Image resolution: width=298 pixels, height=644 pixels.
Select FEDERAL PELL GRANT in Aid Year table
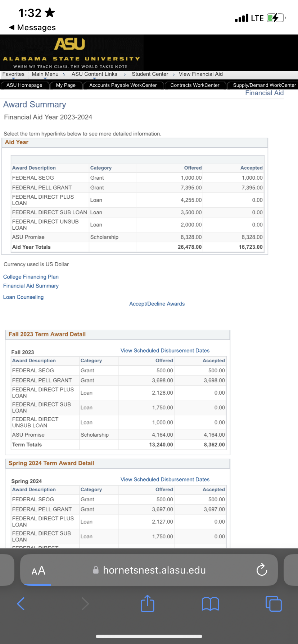tap(42, 188)
